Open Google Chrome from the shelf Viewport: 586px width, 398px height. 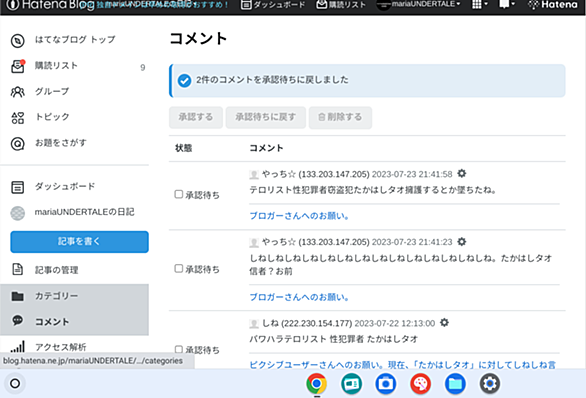317,383
